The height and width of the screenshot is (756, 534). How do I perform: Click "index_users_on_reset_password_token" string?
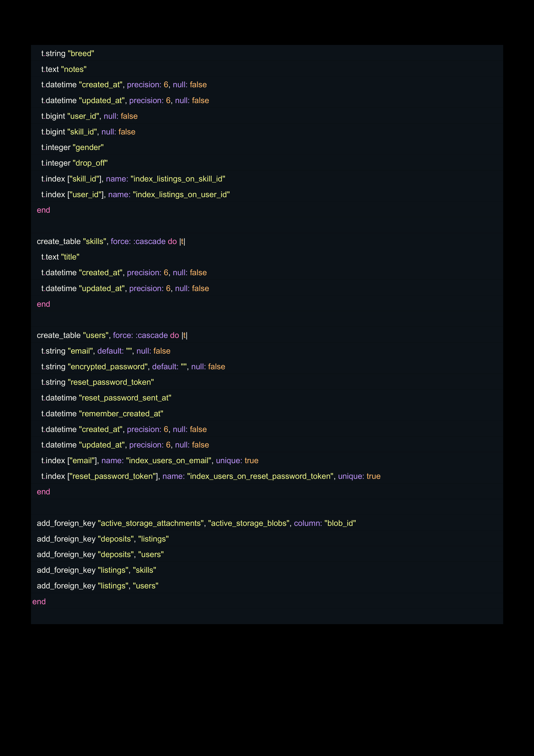(261, 476)
